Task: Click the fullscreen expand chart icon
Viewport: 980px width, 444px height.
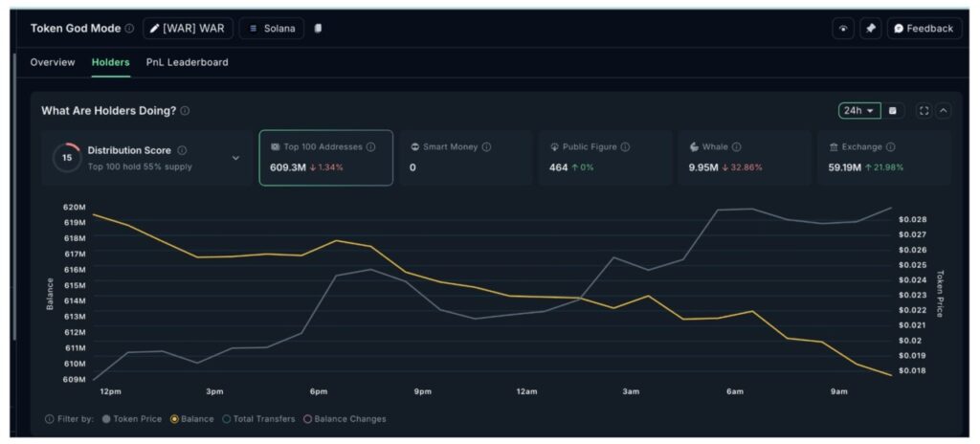Action: tap(924, 111)
